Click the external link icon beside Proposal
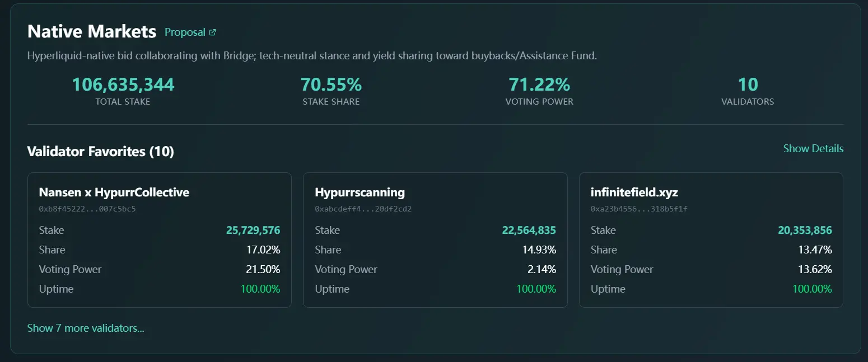Image resolution: width=868 pixels, height=362 pixels. click(x=212, y=31)
